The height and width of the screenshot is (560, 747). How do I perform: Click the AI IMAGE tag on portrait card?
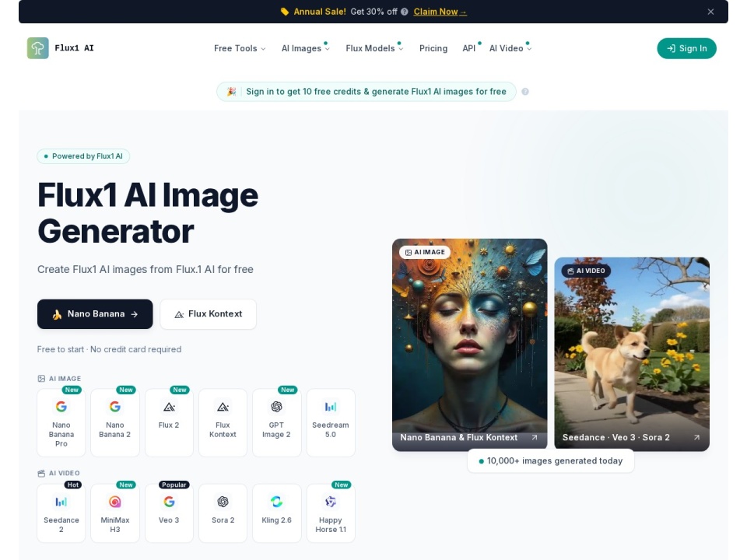coord(425,252)
